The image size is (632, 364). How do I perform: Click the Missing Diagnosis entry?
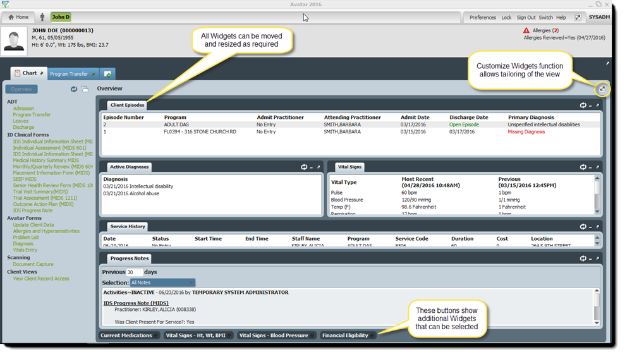pos(526,132)
